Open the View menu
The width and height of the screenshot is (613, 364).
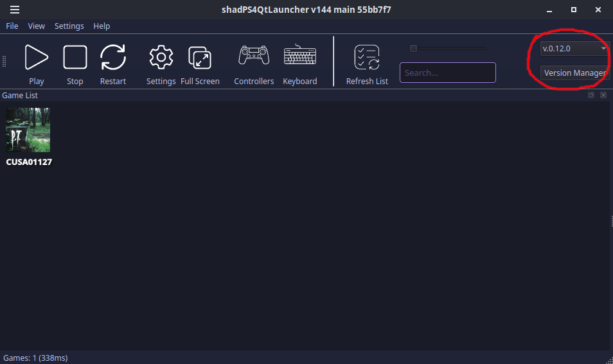[x=37, y=26]
